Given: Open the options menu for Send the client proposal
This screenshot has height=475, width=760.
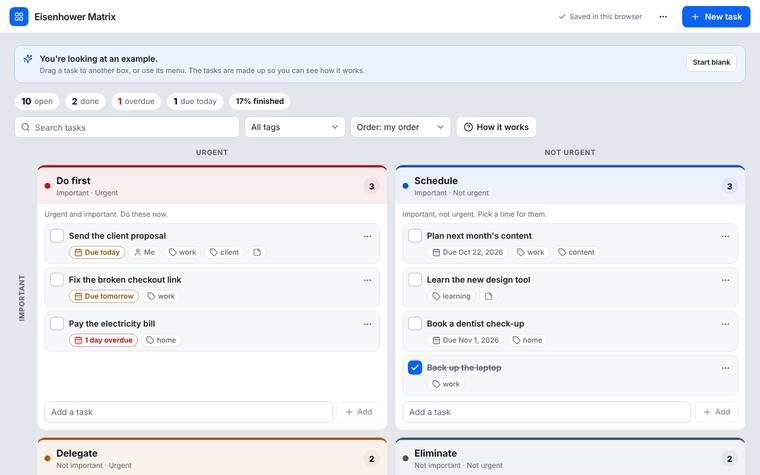Looking at the screenshot, I should point(367,236).
